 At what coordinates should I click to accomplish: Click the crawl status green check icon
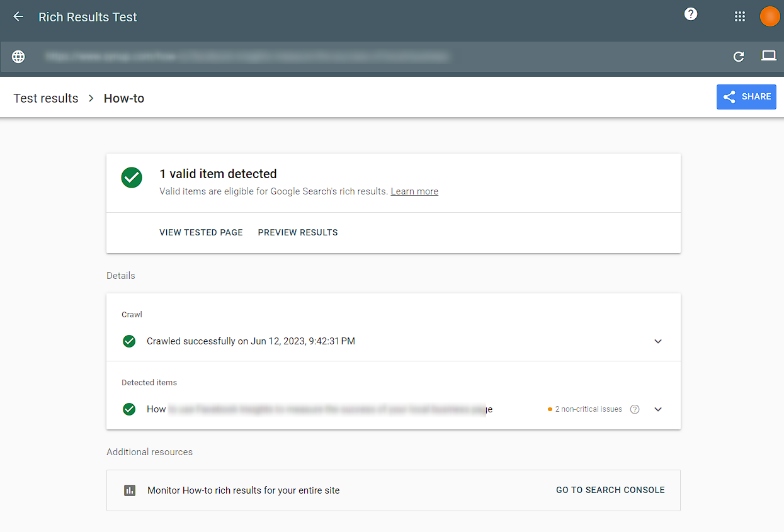click(129, 341)
